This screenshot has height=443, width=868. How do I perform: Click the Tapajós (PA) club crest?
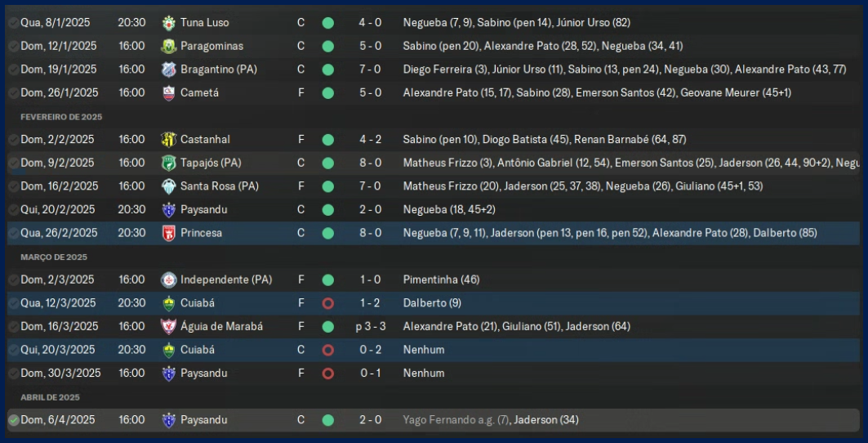coord(169,163)
